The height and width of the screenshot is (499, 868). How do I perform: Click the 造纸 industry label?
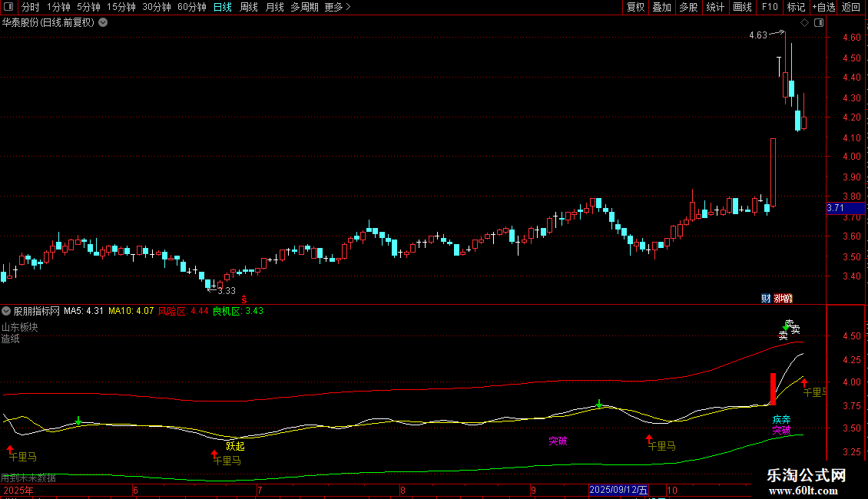11,339
